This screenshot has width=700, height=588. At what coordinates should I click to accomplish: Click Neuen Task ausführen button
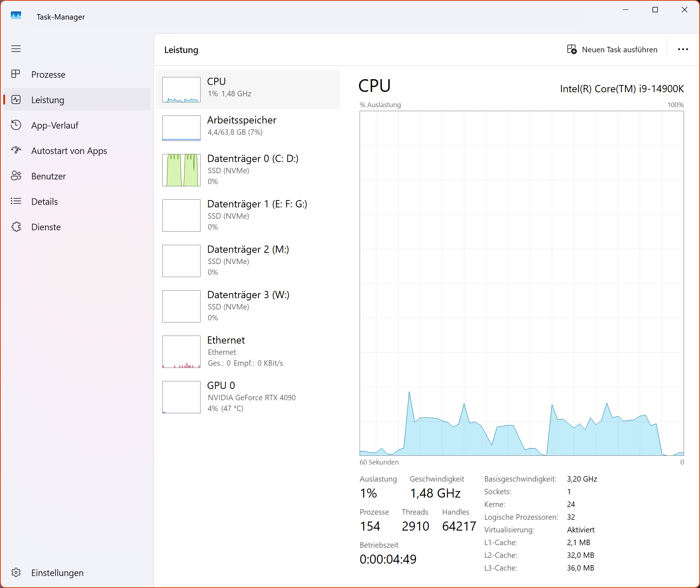[x=612, y=49]
